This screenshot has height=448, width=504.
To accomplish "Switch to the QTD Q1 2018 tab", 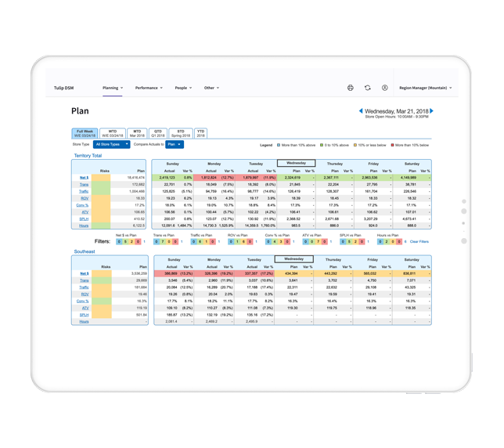I will pos(159,133).
